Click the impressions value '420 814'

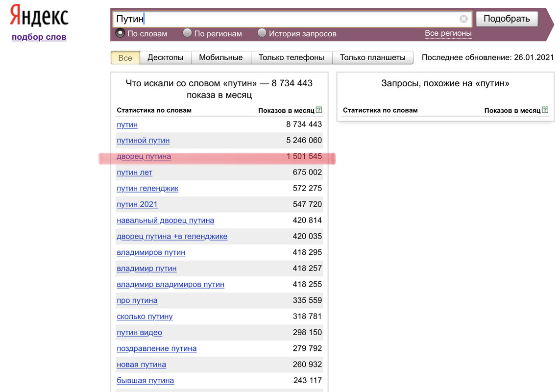(307, 220)
